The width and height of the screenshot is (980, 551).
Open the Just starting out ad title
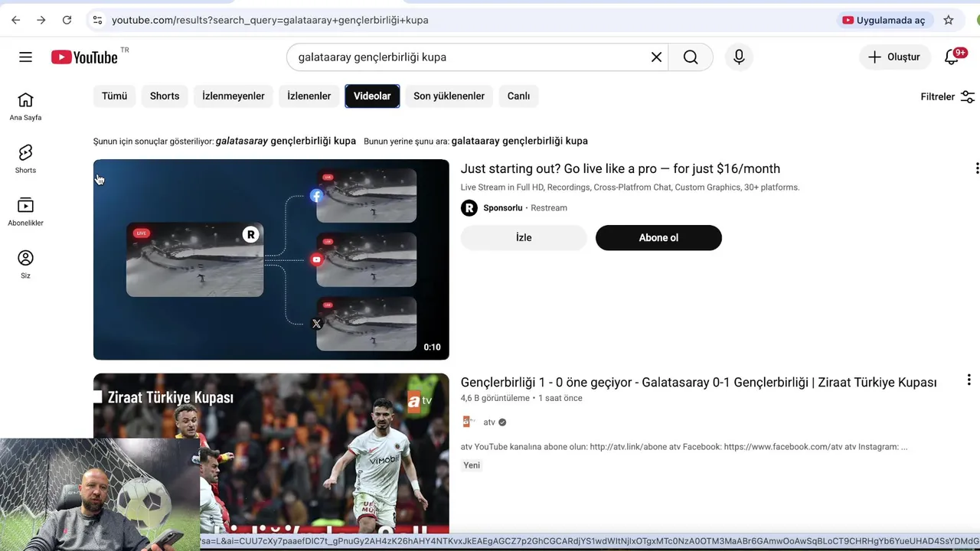[620, 168]
